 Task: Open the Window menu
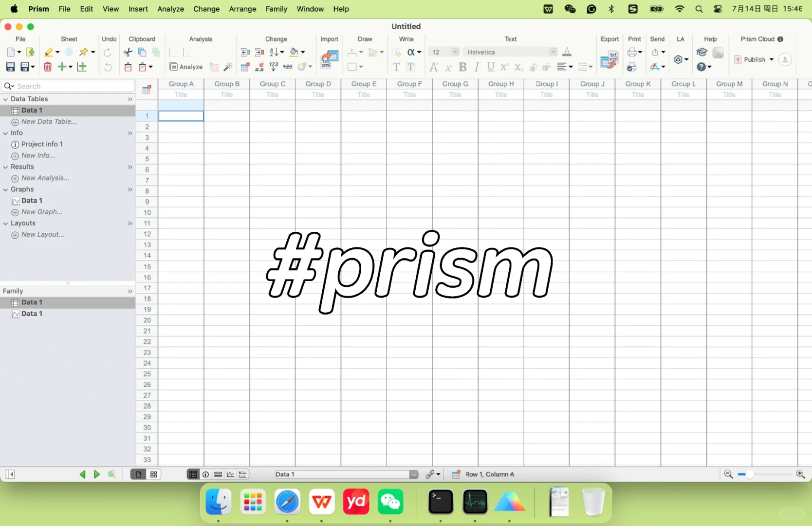310,9
